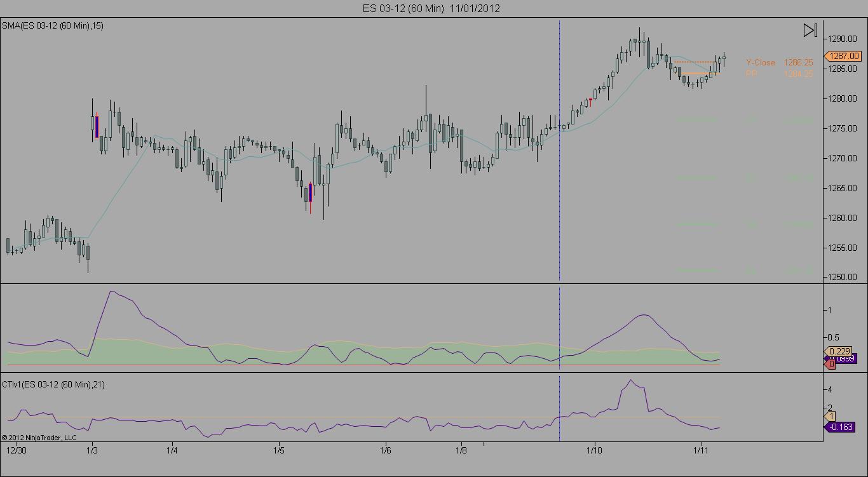
Task: Click the 1/10 date label
Action: pyautogui.click(x=594, y=450)
